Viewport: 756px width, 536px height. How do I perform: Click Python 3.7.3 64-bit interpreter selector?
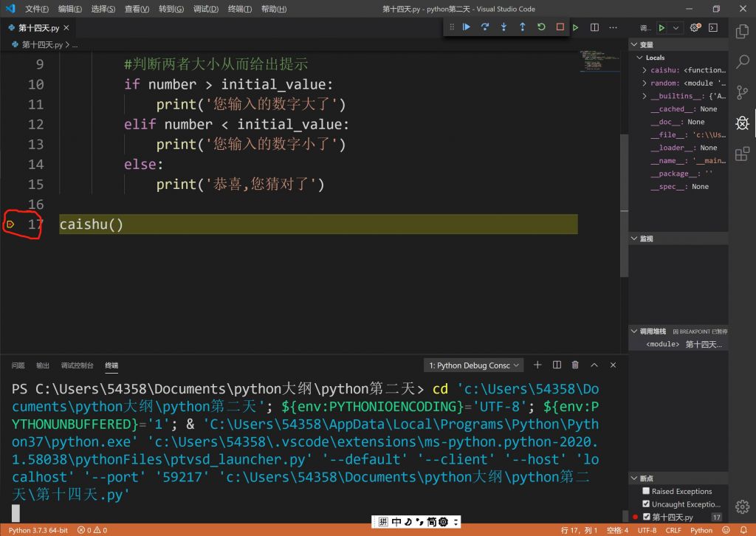[x=38, y=530]
